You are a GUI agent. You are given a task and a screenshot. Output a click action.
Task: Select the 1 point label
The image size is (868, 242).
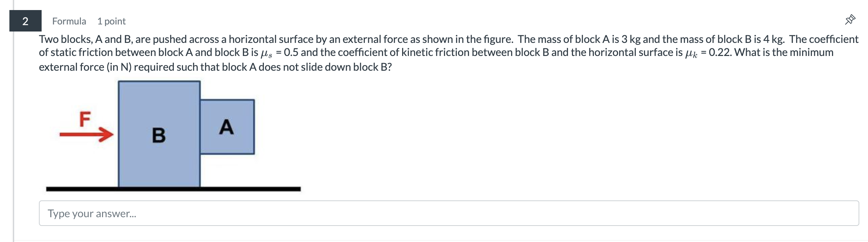pos(111,21)
